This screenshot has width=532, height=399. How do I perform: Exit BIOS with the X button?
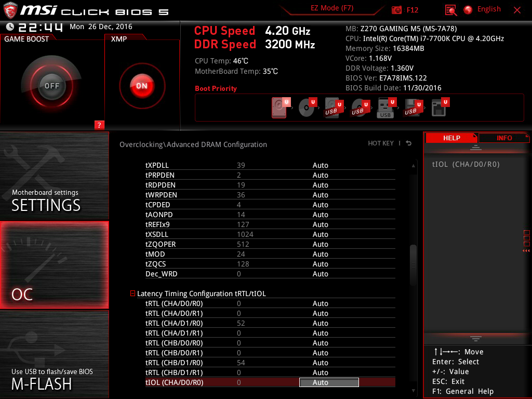(517, 10)
